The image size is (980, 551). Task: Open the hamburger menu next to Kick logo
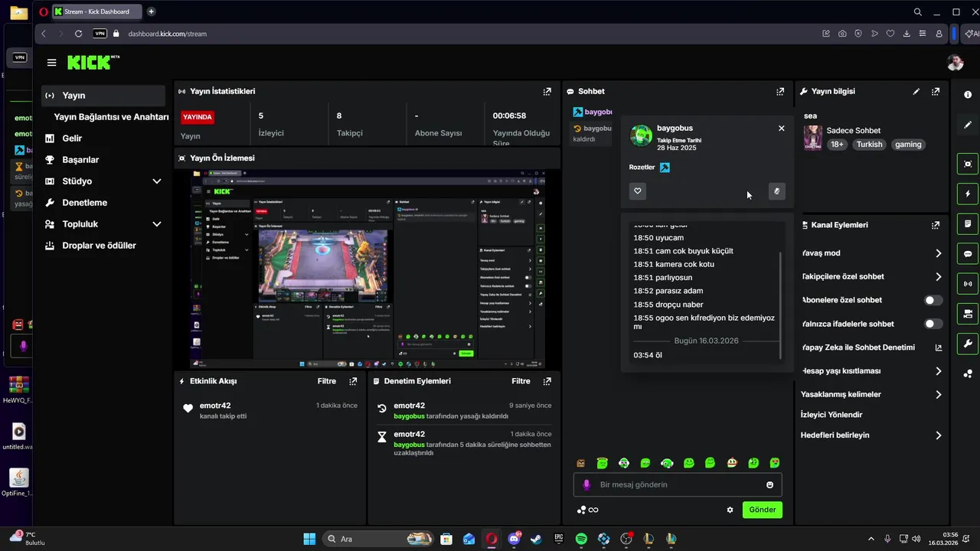51,63
